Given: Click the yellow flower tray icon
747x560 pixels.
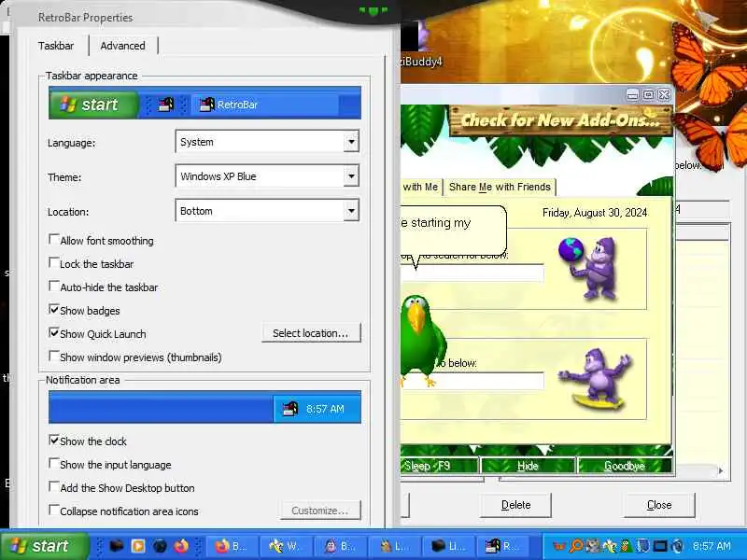Looking at the screenshot, I should (x=610, y=546).
